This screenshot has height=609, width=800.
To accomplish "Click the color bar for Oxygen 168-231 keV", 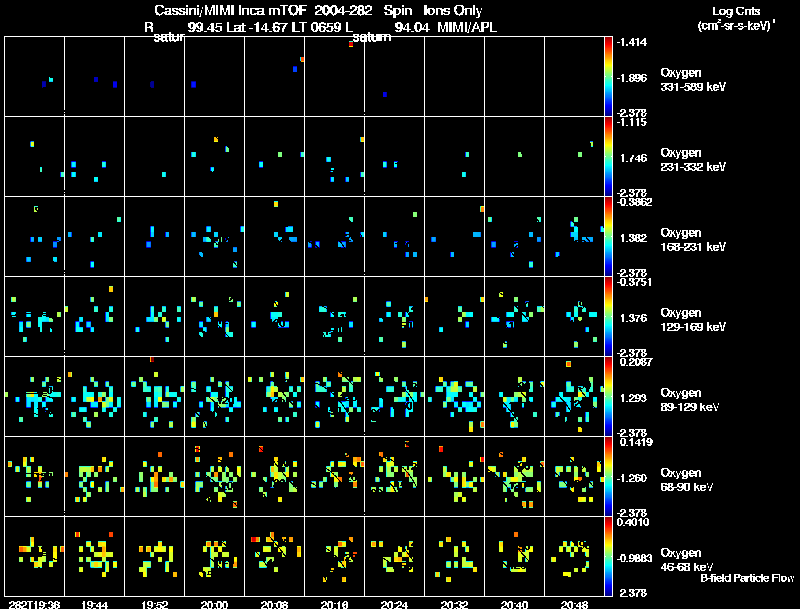I will pos(608,237).
